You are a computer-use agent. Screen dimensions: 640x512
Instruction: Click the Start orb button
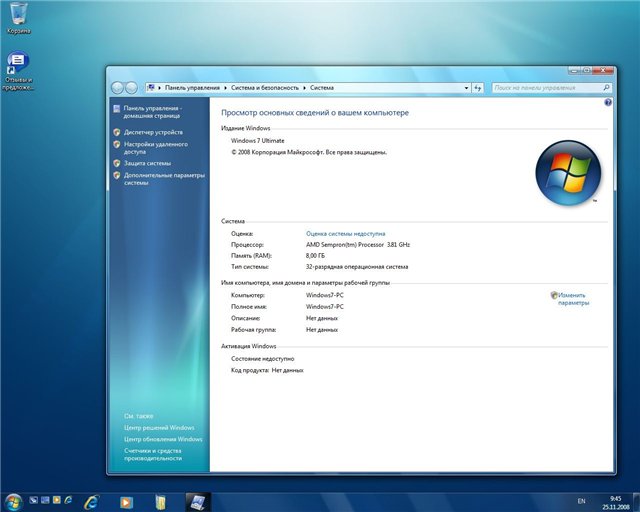(13, 502)
